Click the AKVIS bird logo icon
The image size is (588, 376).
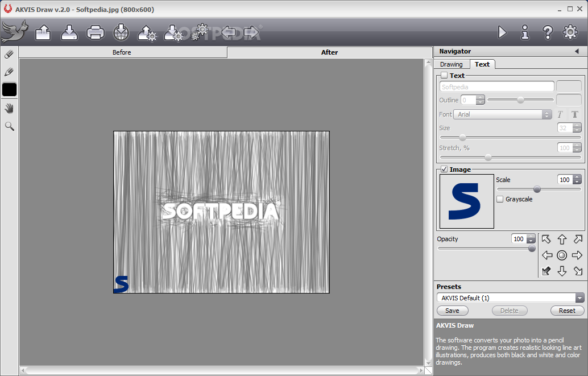[x=15, y=31]
